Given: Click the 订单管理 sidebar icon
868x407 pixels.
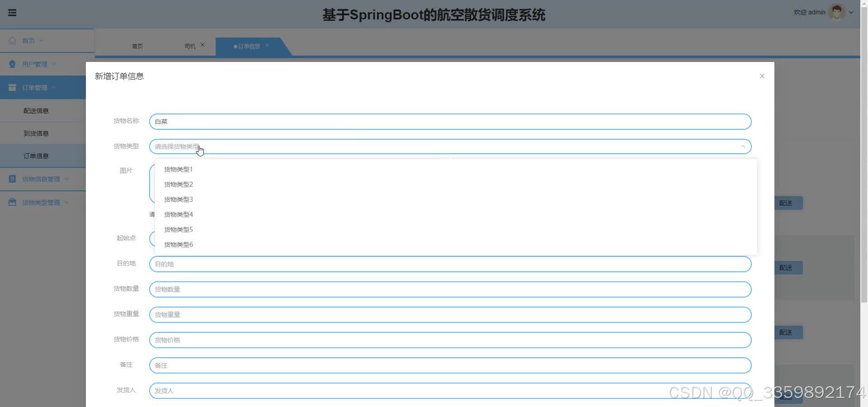Looking at the screenshot, I should tap(12, 88).
